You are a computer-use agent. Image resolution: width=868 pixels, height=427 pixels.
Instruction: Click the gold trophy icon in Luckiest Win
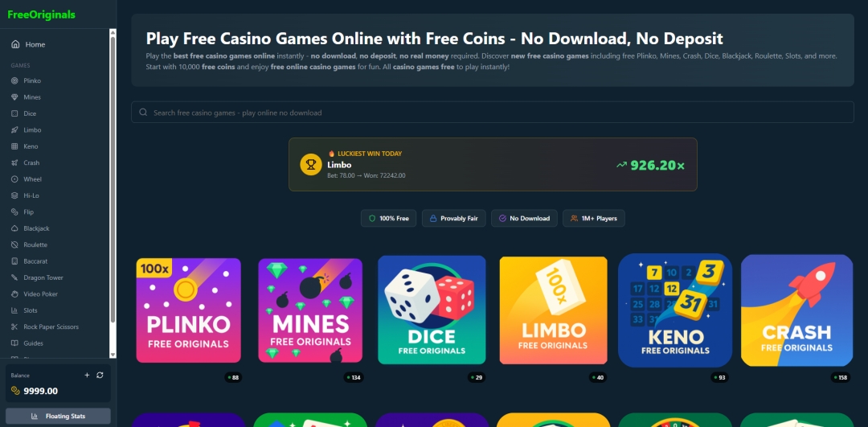(311, 165)
